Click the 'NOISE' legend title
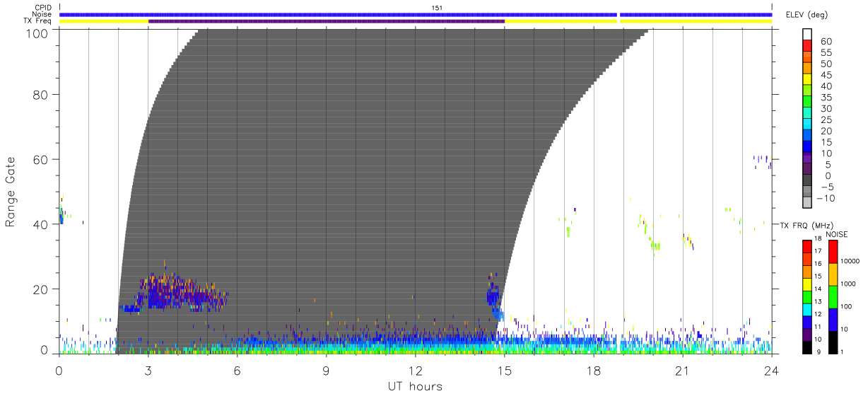The height and width of the screenshot is (401, 868). 836,233
